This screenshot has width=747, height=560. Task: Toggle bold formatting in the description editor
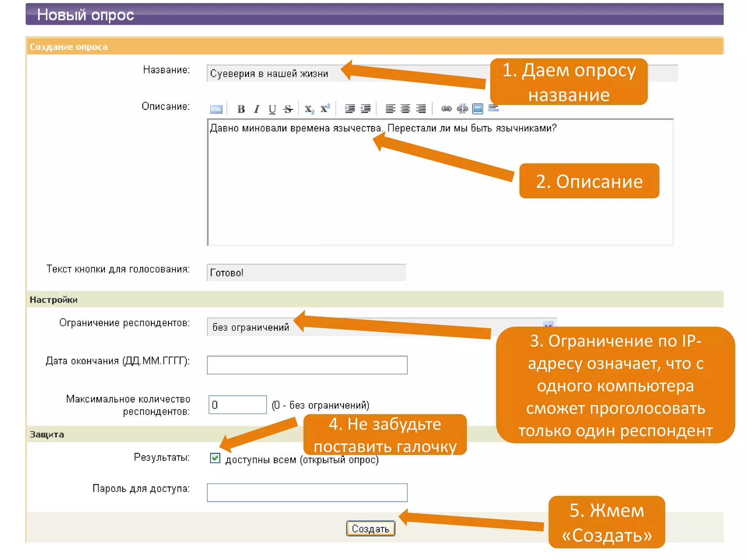[x=241, y=109]
